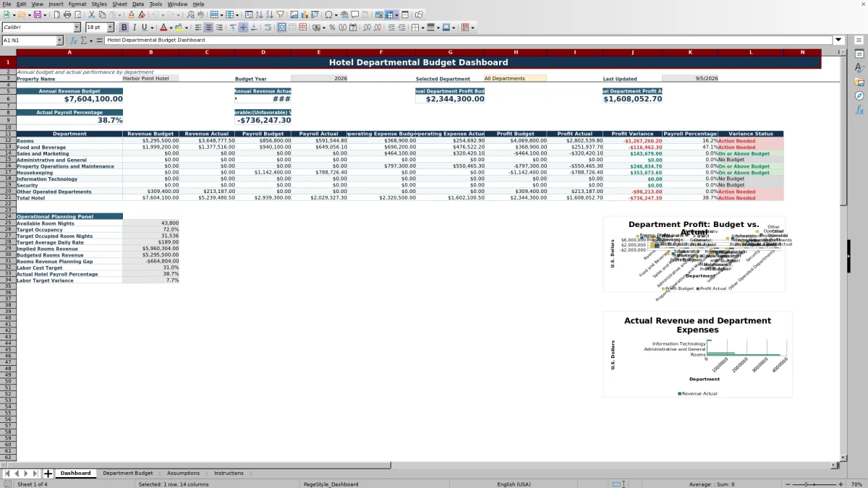Switch to Instructions sheet tab
Viewport: 868px width, 488px height.
pos(229,474)
